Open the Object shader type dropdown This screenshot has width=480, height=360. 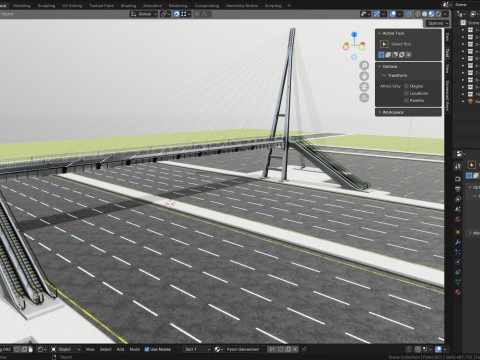coord(66,349)
